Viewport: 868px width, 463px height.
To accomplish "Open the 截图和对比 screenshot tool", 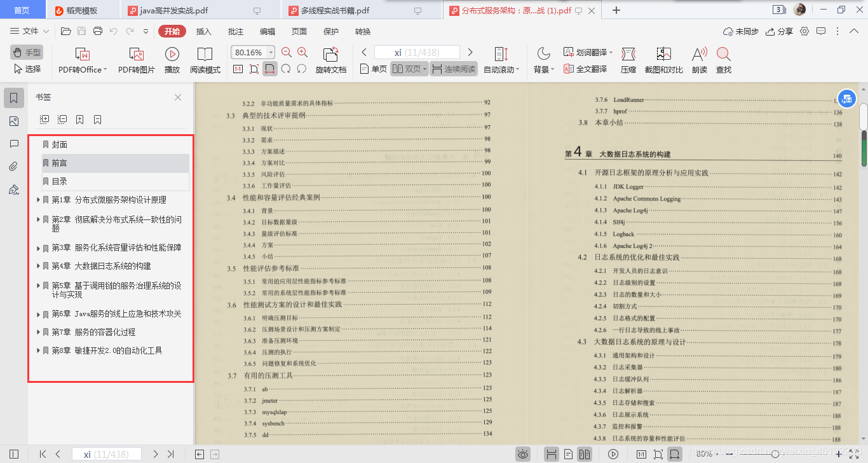I will (663, 60).
